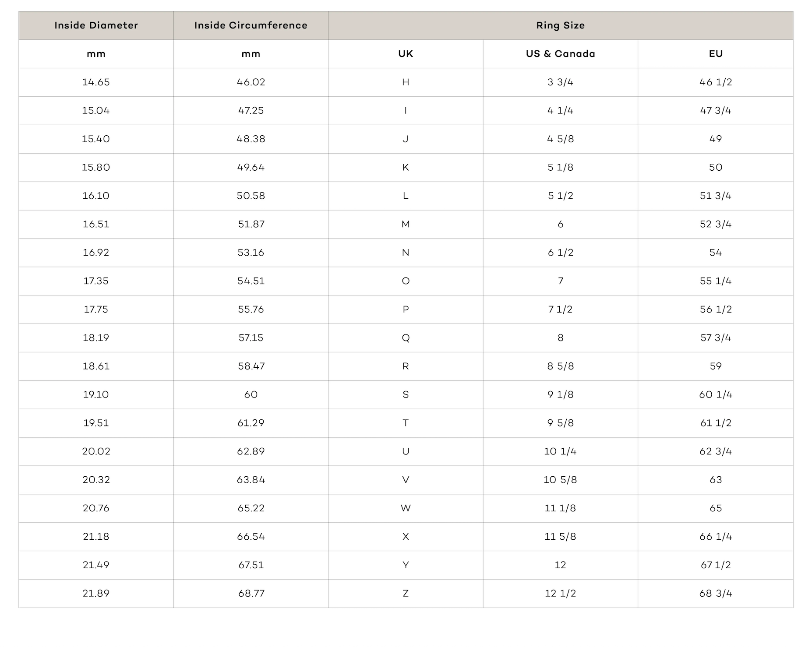Select US size 7 1/2 cell
812x647 pixels.
click(560, 309)
